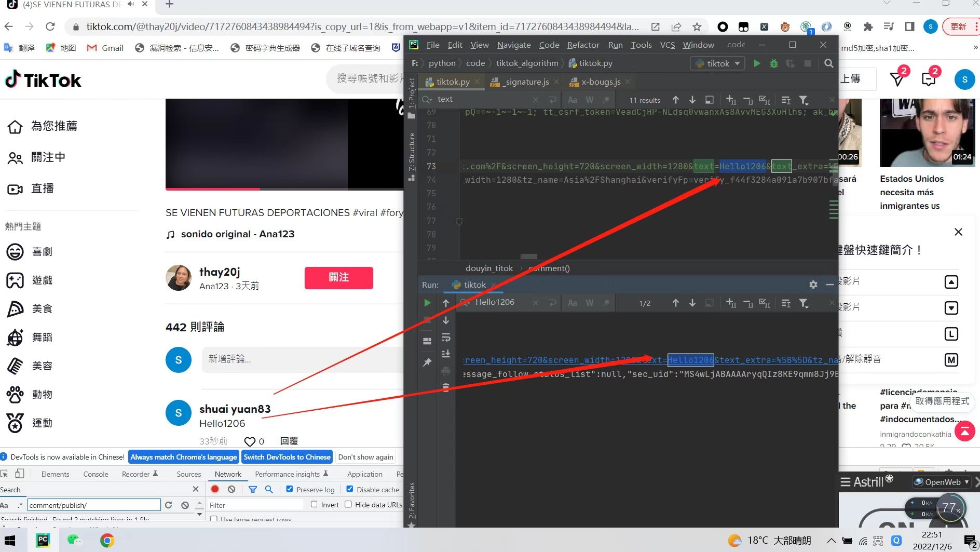Open 為您推薦 in TikTok sidebar

coord(43,126)
